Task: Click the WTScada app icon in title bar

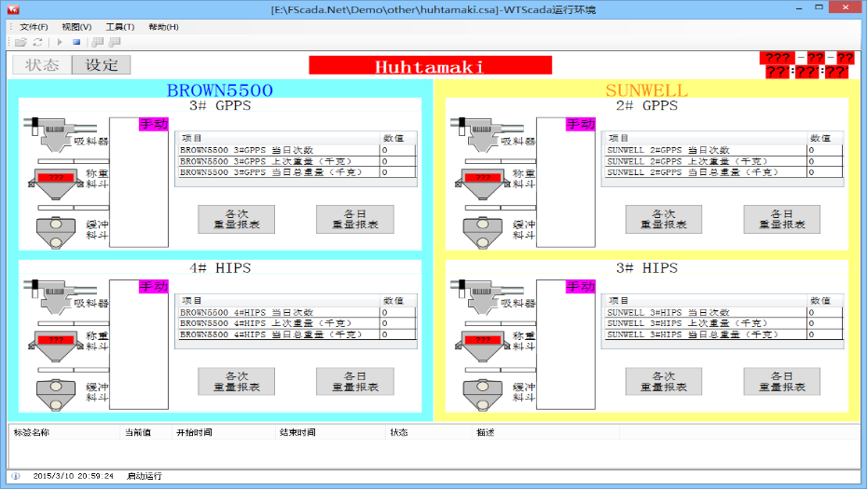Action: click(13, 9)
